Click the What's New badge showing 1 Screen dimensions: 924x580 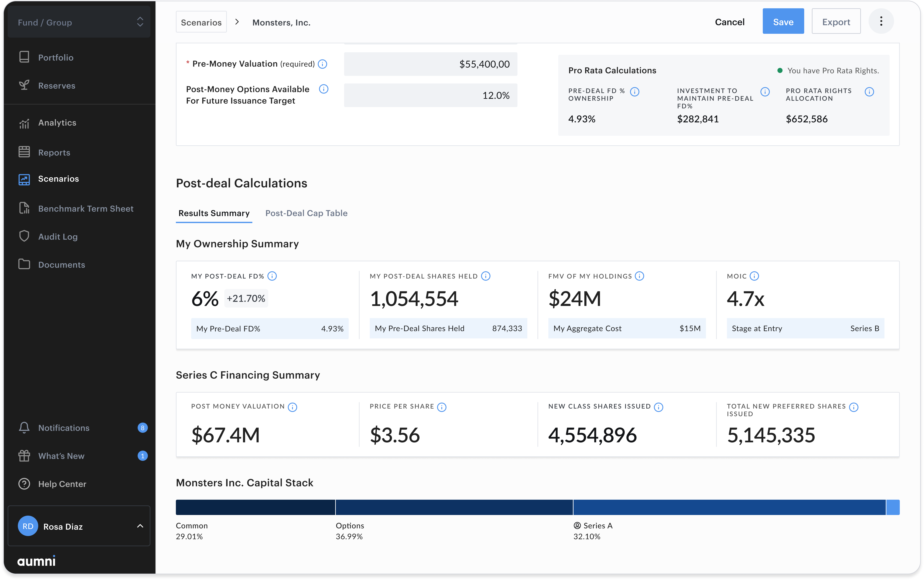[143, 456]
